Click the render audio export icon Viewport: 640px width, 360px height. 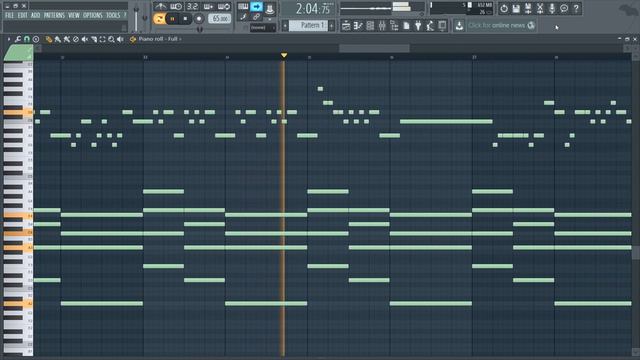point(528,8)
